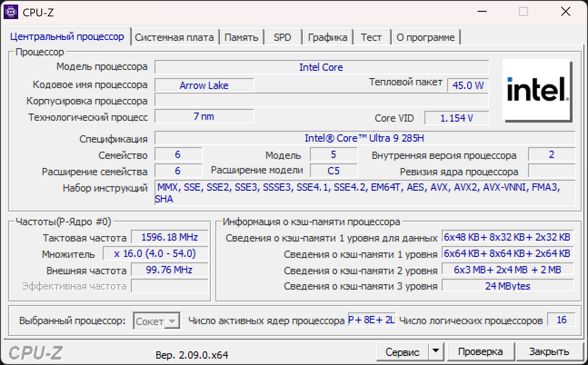Click the Intel logo image

pyautogui.click(x=538, y=90)
